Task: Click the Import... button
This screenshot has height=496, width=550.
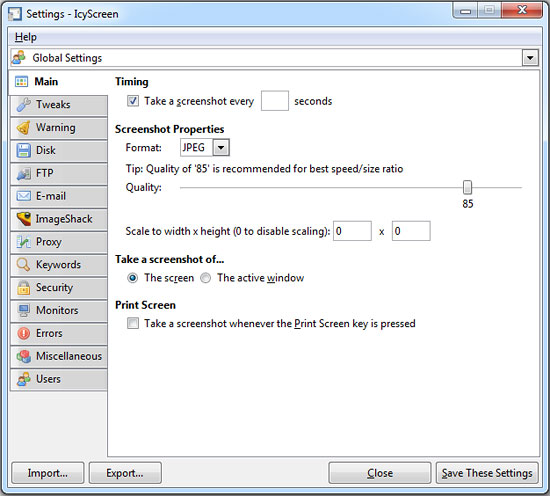Action: coord(48,473)
